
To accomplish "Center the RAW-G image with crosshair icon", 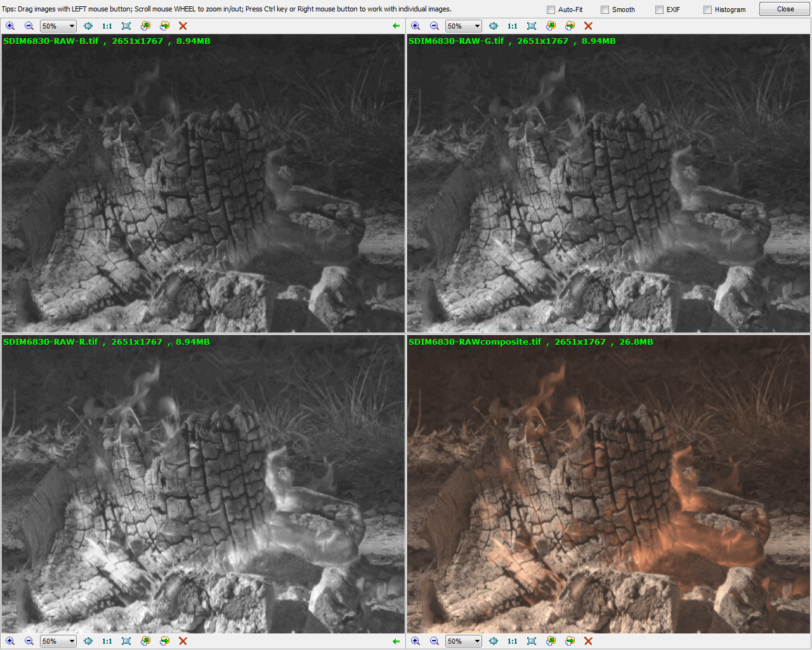I will (494, 26).
